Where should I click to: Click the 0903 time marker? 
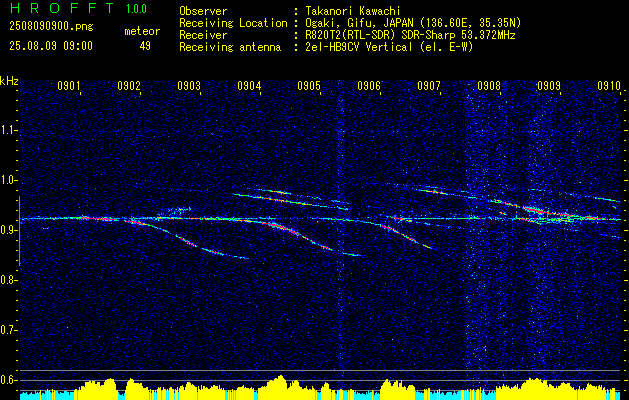[189, 86]
